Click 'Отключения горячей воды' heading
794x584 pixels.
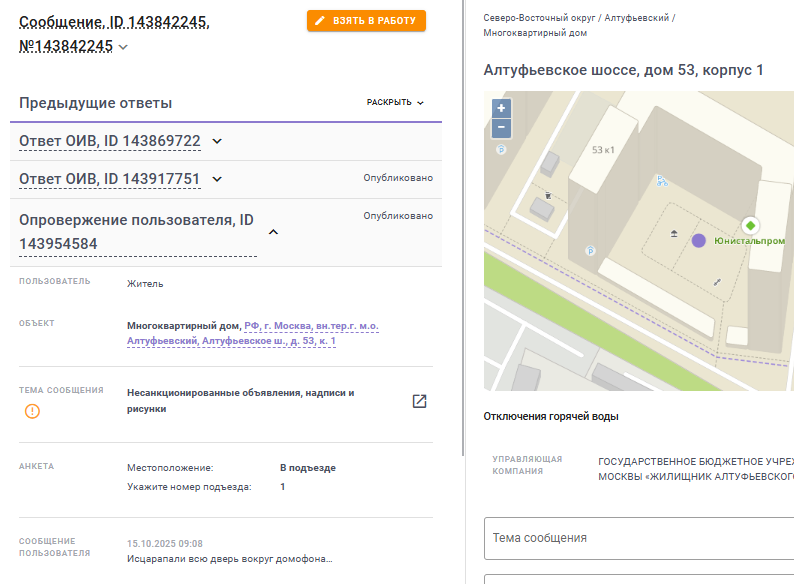551,416
